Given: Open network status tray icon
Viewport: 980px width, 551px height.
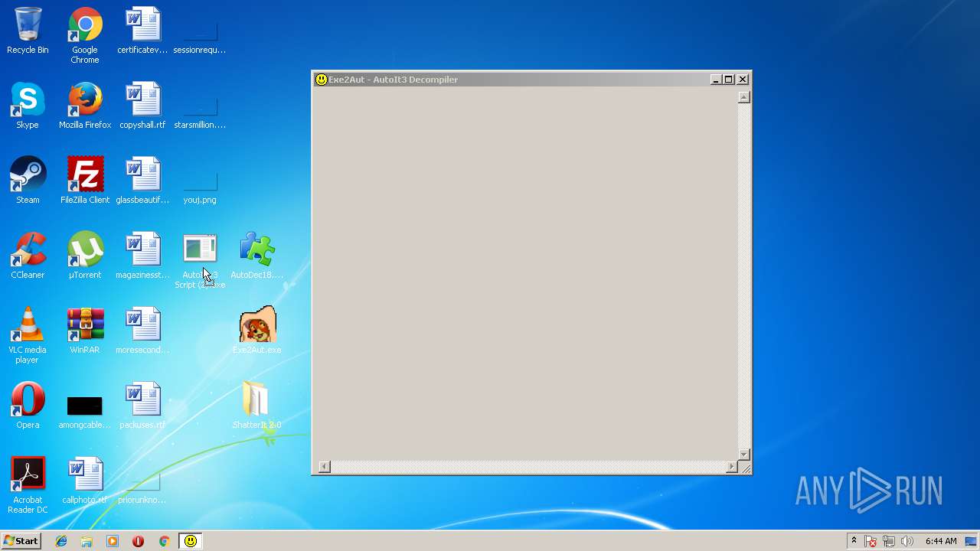Looking at the screenshot, I should click(889, 541).
